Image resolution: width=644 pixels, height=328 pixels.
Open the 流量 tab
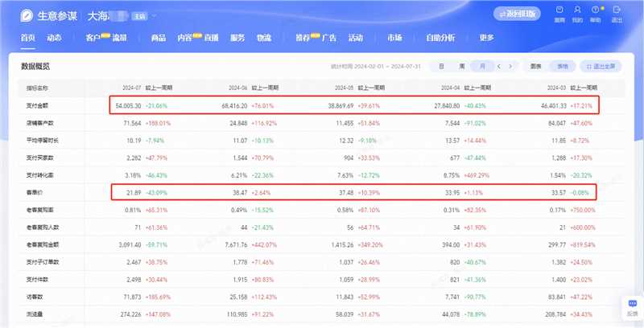pos(119,38)
